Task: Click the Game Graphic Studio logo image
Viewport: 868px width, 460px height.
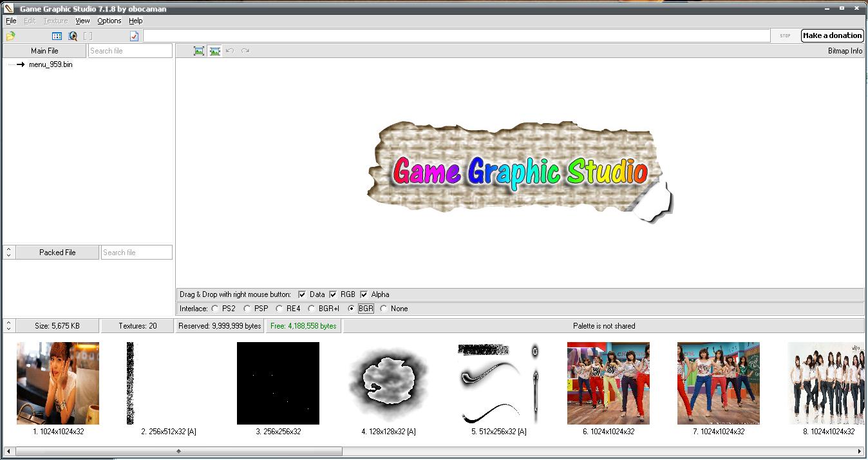Action: [520, 171]
